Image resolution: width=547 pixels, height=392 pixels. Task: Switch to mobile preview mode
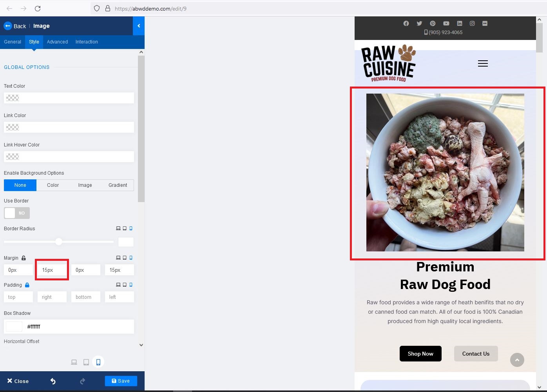(x=98, y=362)
